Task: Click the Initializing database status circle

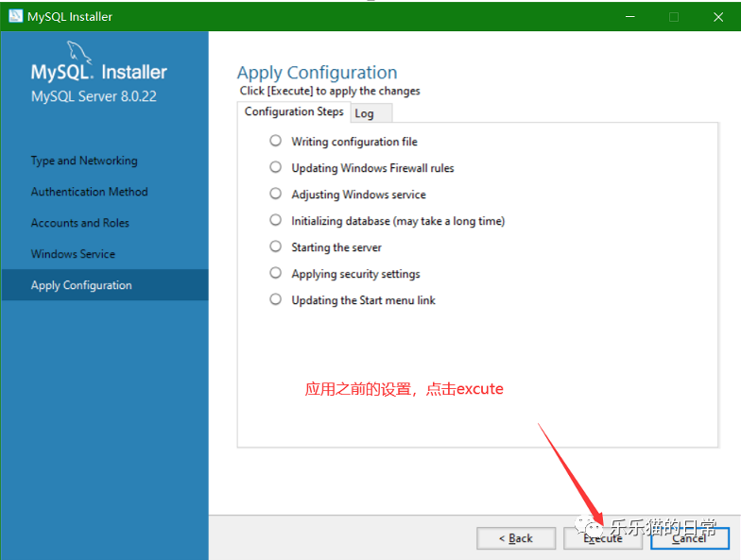Action: (276, 220)
